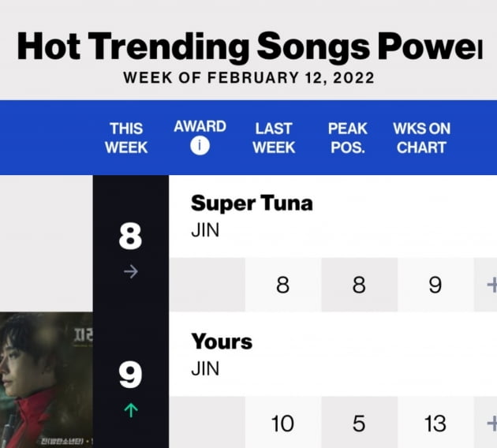Viewport: 497px width, 448px height.
Task: Click the PEAK POS. column header
Action: point(348,138)
